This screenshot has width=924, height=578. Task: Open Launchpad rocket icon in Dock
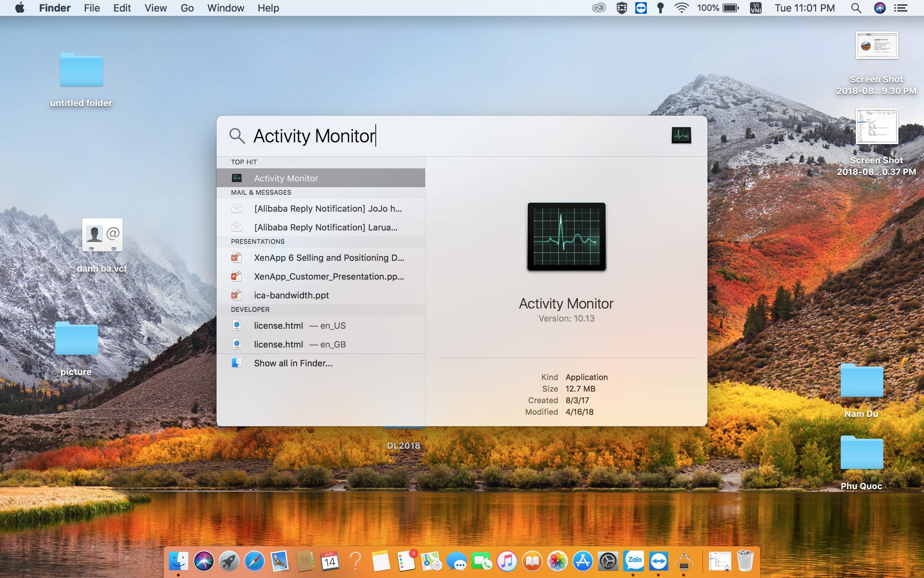tap(229, 561)
